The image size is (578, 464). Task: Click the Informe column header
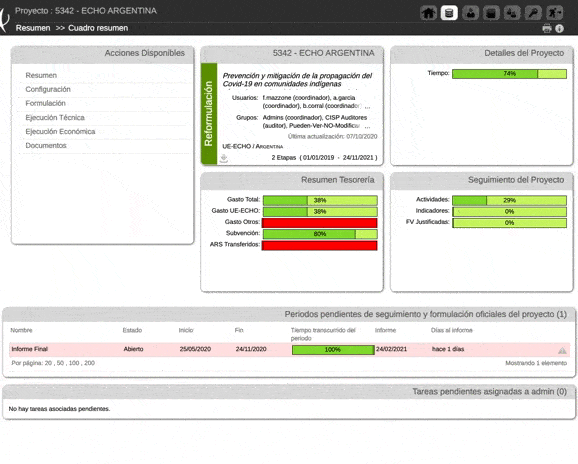tap(386, 330)
